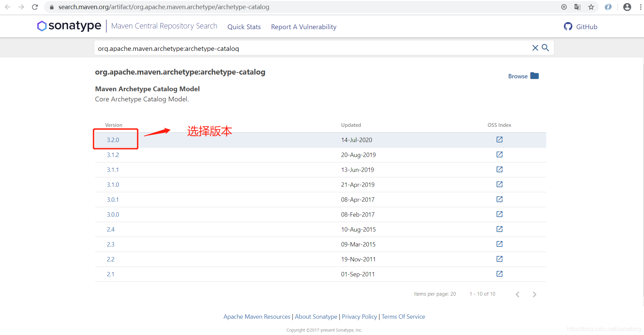The image size is (644, 335).
Task: Click the Apache Maven Resources footer link
Action: (256, 316)
